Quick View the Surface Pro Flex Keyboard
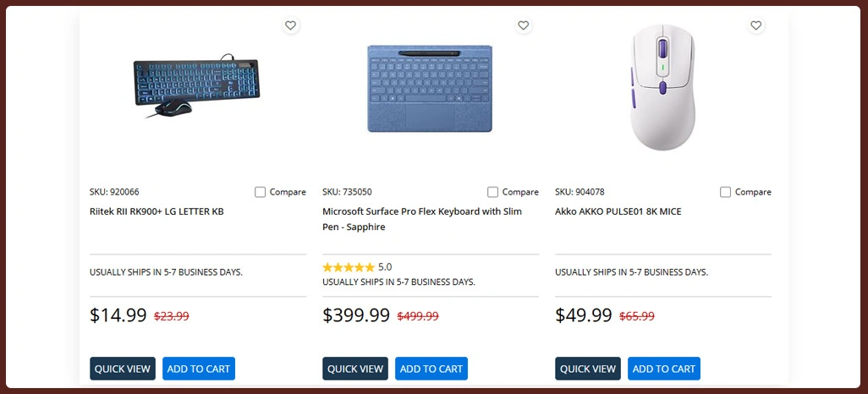 (355, 369)
